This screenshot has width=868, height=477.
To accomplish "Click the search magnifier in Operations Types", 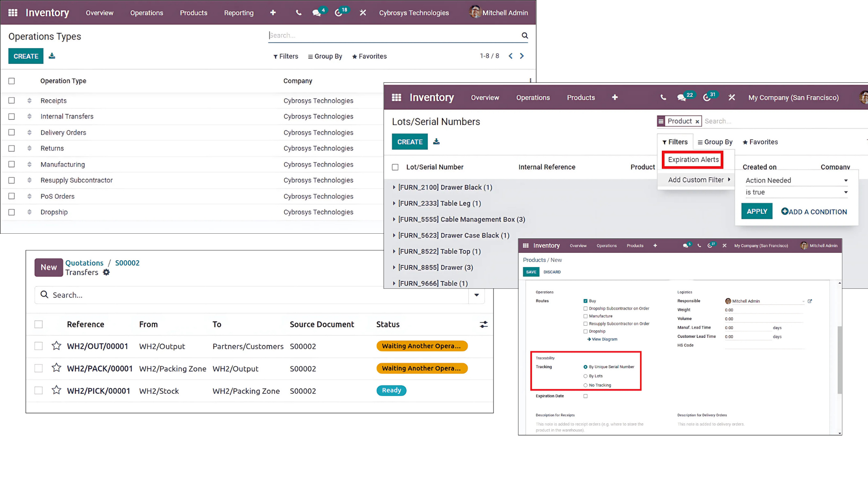I will (525, 36).
